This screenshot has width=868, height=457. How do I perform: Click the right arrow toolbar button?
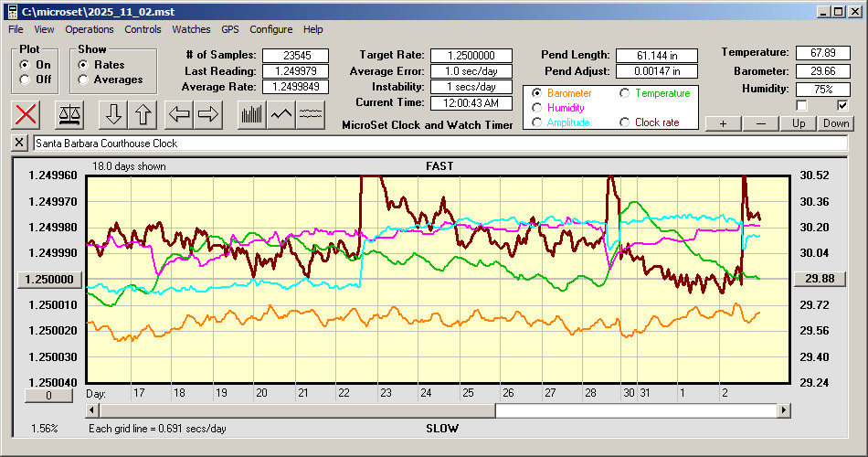[x=208, y=114]
